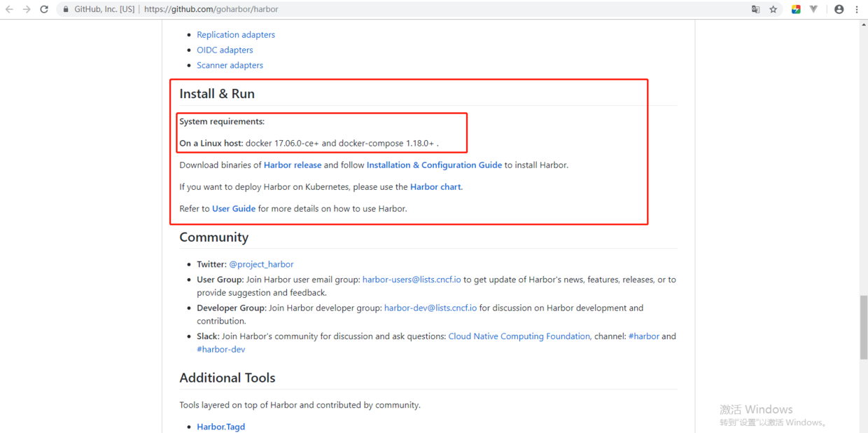Click the Additional Tools heading
This screenshot has height=433, width=868.
[x=227, y=378]
